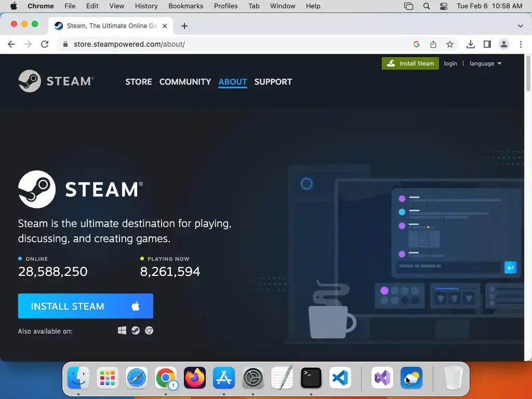Open System Settings from the dock
Viewport: 532px width, 399px height.
[253, 378]
